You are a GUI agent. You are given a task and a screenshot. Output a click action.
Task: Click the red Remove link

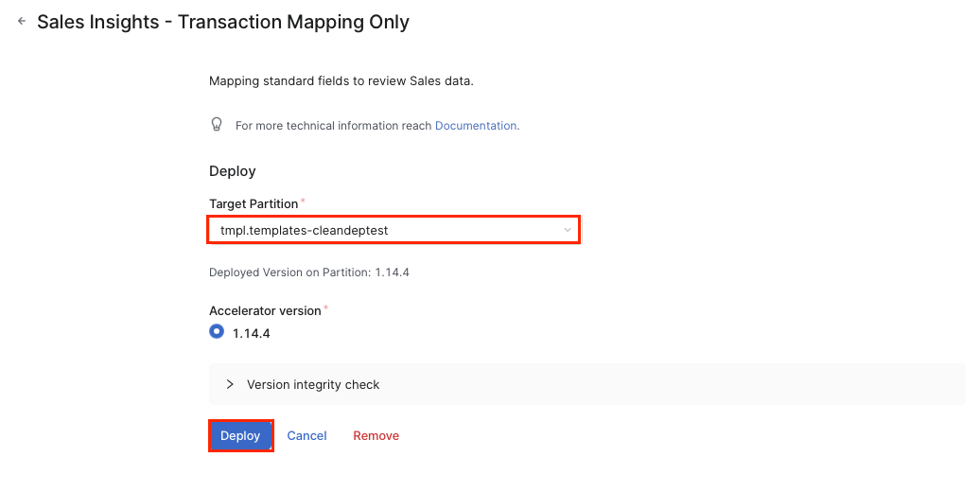376,436
